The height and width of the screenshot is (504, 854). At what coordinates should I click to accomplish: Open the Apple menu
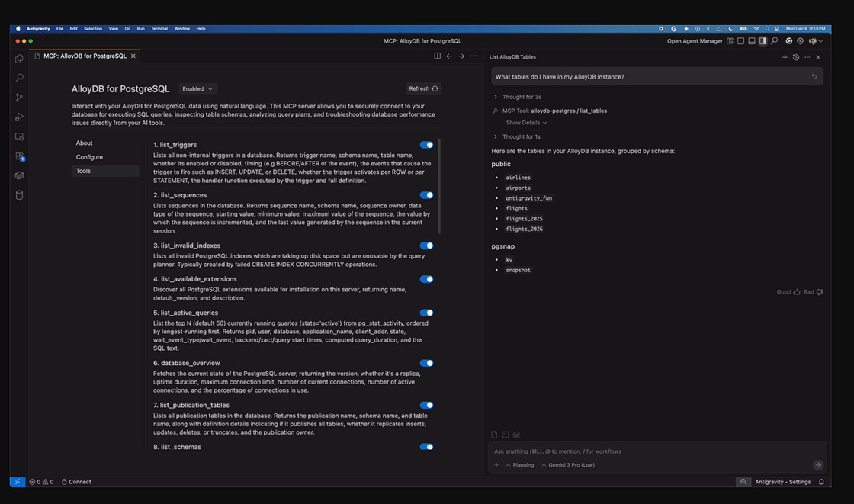(x=18, y=29)
